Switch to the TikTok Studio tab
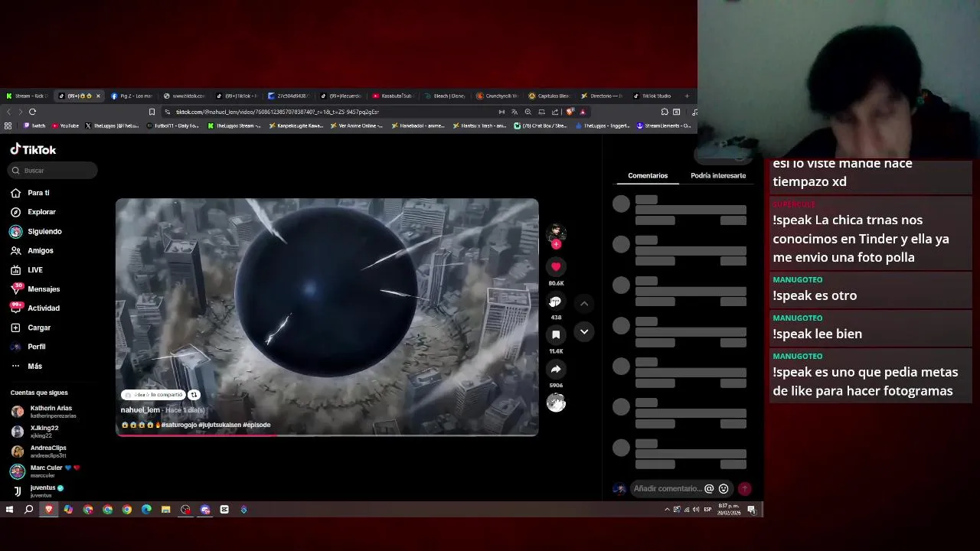This screenshot has width=980, height=551. [x=652, y=96]
